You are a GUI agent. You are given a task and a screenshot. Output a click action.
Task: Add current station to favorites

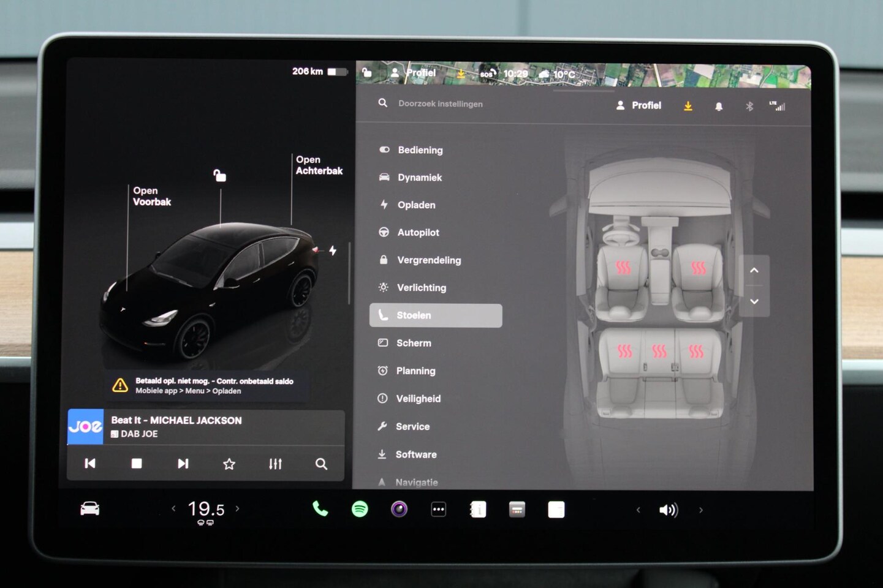click(x=229, y=464)
